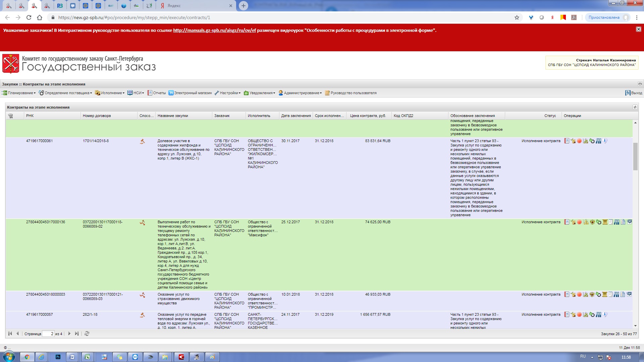Viewport: 644px width, 362px height.
Task: Click the red stop icon in the 74 625,00 RUB row
Action: point(579,222)
